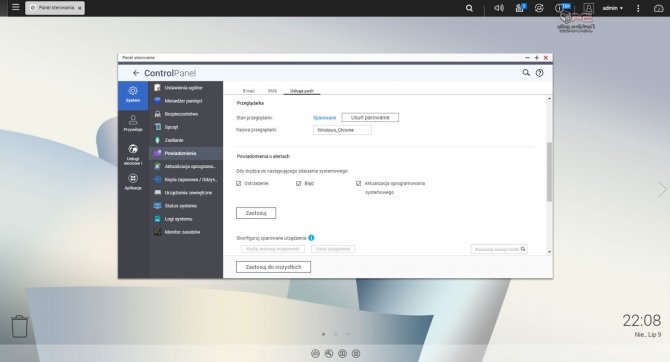Open Aktualizacja oprogramowania item
This screenshot has width=670, height=362.
pos(186,166)
